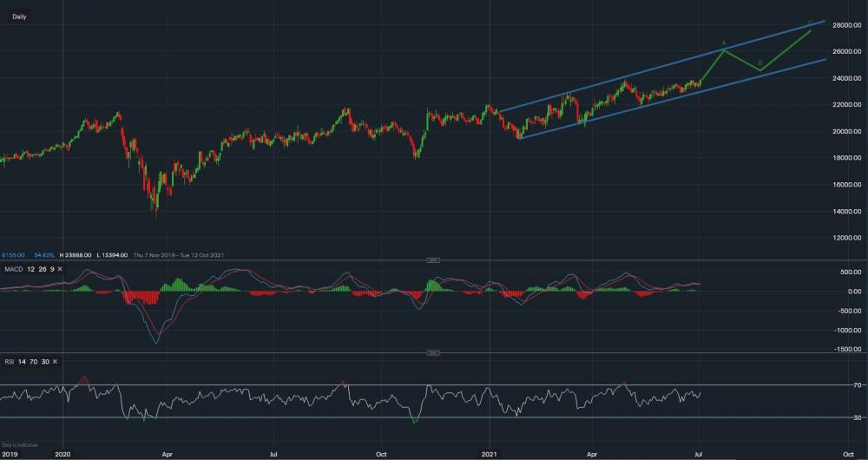Image resolution: width=868 pixels, height=460 pixels.
Task: Click the RSI 70 overbought level label
Action: click(858, 384)
